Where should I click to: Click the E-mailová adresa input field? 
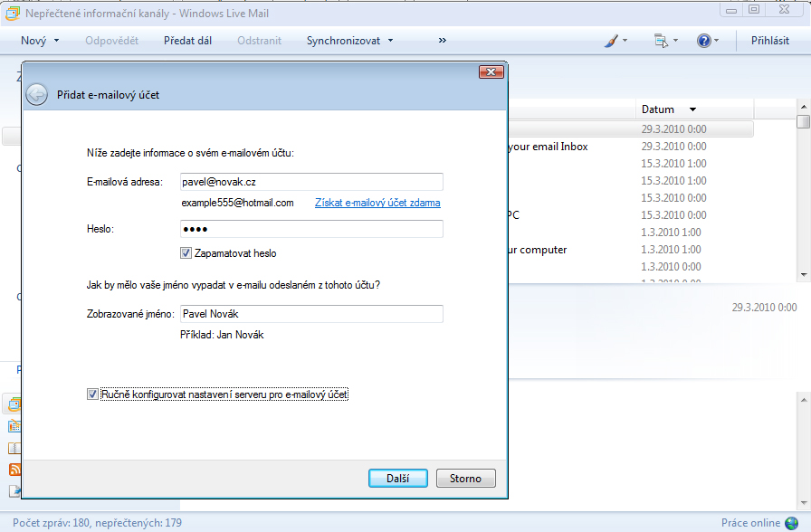(x=312, y=182)
